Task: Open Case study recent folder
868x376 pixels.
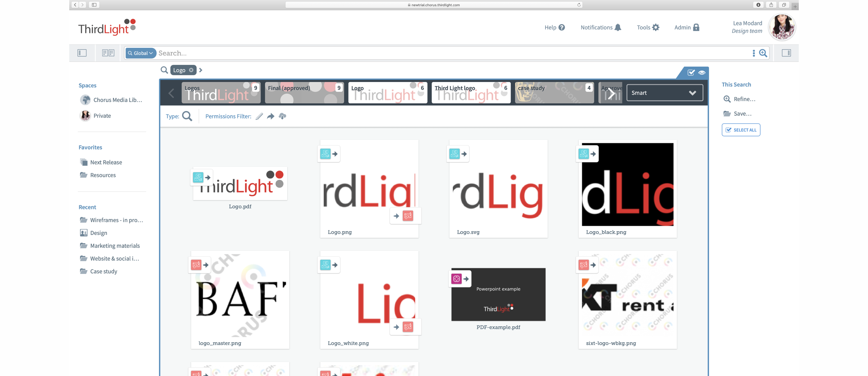Action: (98, 271)
